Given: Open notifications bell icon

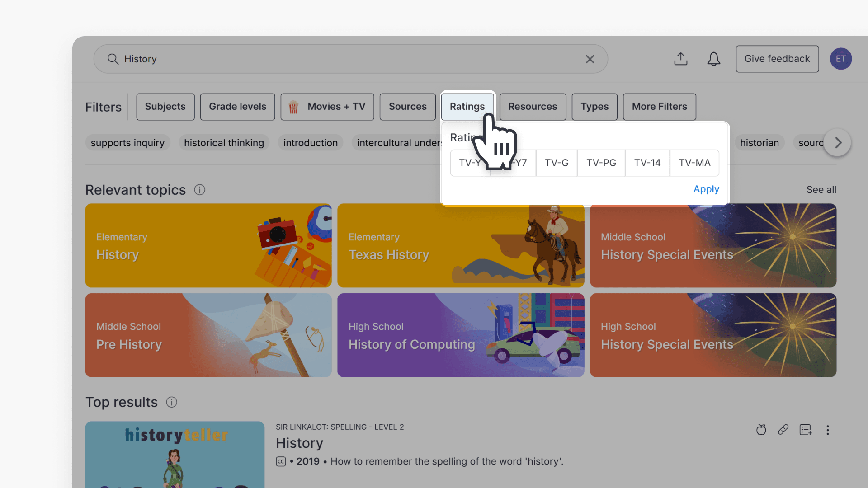Looking at the screenshot, I should pyautogui.click(x=713, y=59).
